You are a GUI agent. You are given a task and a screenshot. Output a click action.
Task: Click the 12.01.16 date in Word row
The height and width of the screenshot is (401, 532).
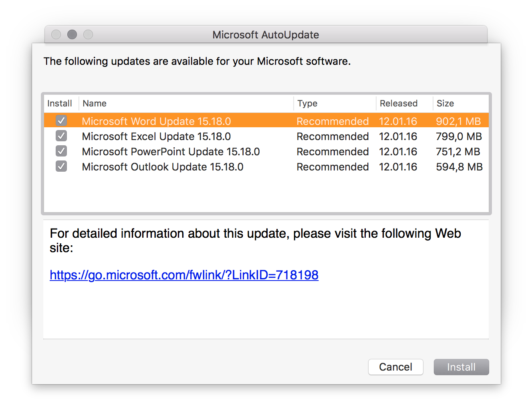click(398, 121)
